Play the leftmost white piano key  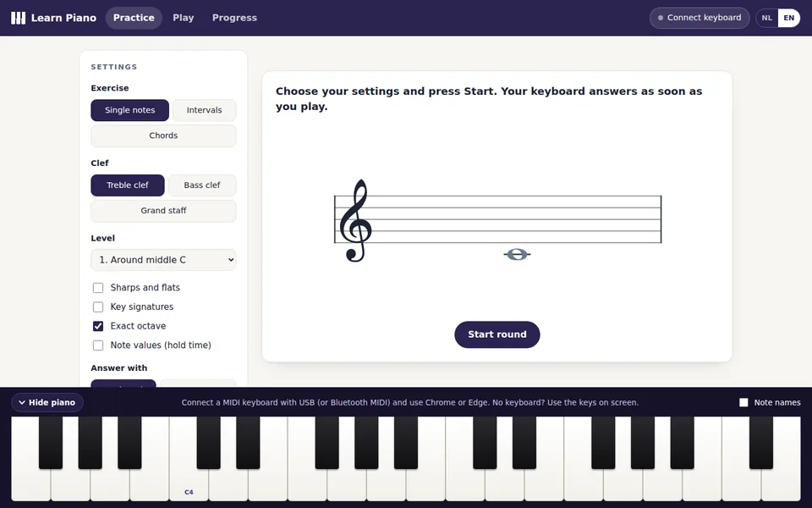tap(31, 484)
